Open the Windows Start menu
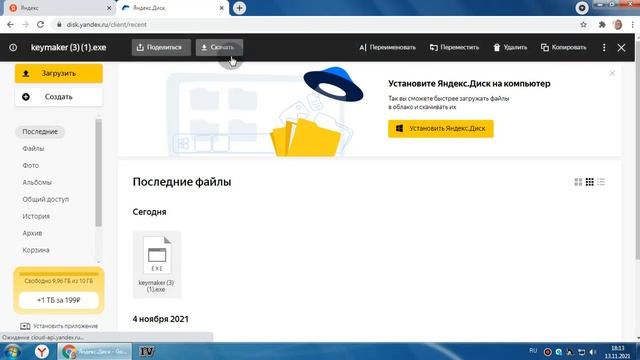The image size is (640, 360). (x=12, y=352)
